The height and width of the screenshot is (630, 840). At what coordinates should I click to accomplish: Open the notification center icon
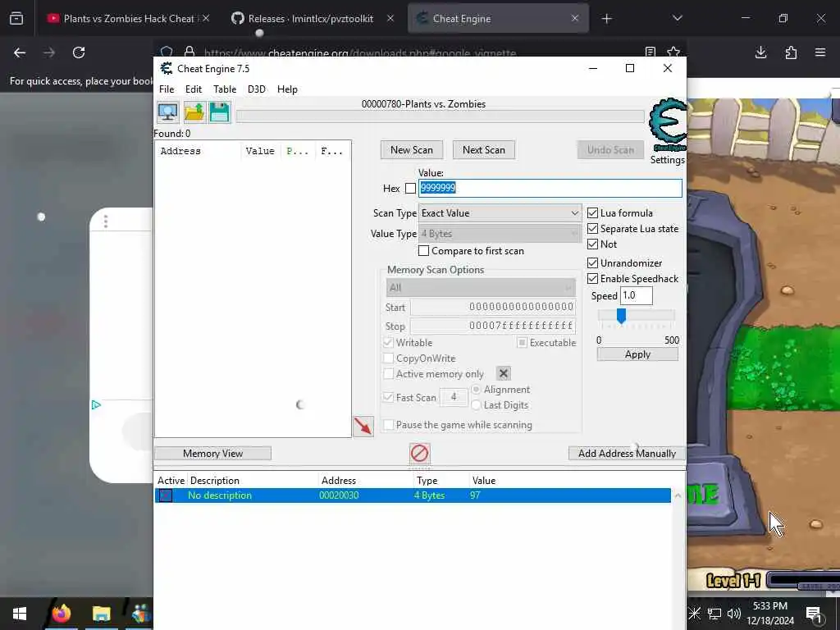[x=814, y=614]
